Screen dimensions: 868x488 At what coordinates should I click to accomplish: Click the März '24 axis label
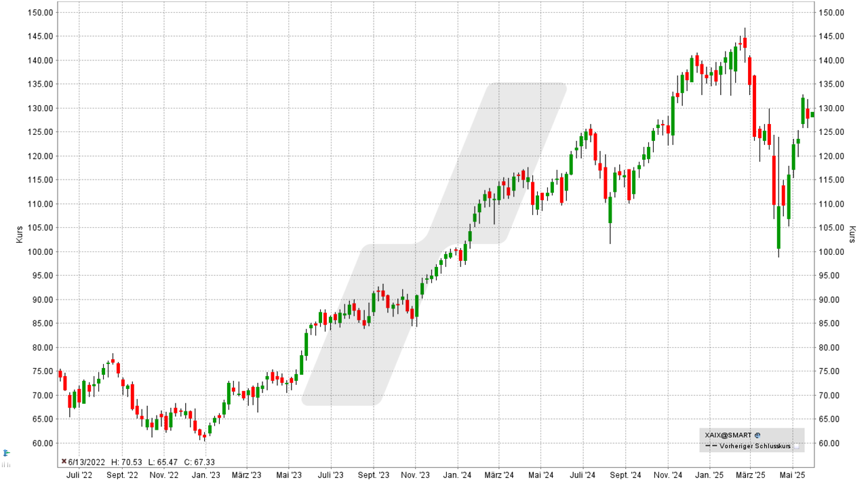(x=498, y=476)
